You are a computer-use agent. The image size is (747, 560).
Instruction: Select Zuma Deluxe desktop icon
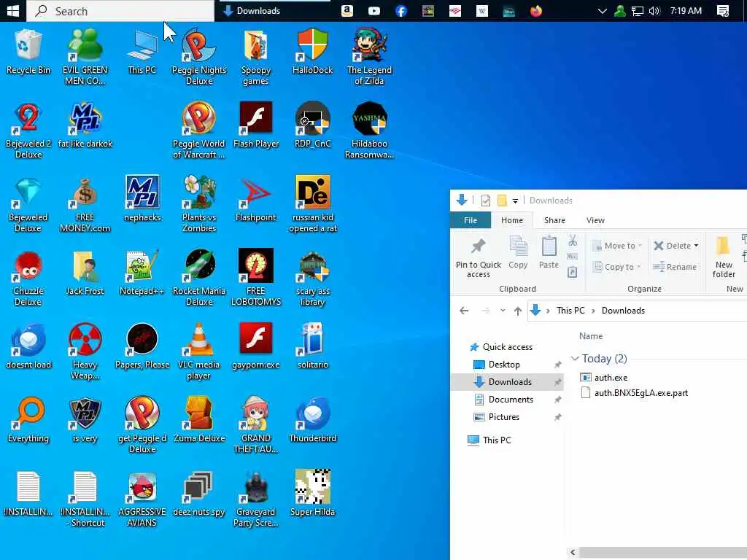pos(199,420)
